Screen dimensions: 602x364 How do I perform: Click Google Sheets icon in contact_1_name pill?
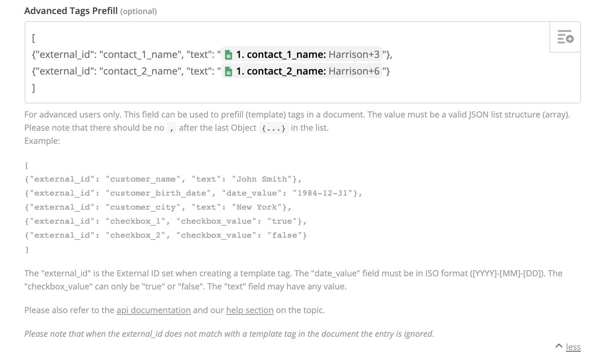228,55
